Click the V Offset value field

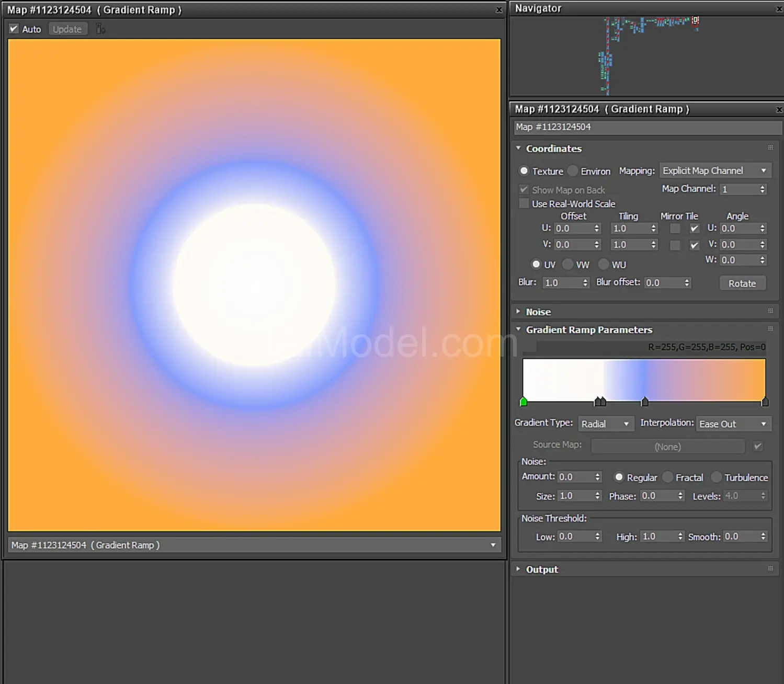pos(573,245)
